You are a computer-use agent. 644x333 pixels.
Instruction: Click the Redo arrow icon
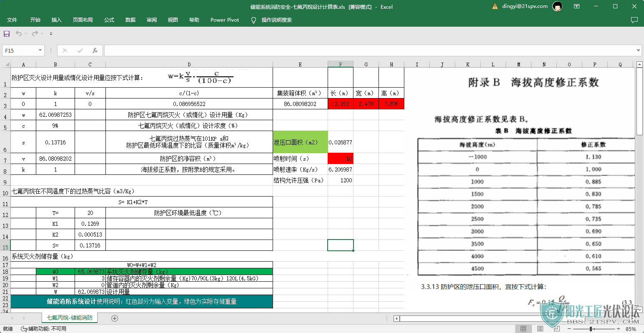(x=35, y=33)
